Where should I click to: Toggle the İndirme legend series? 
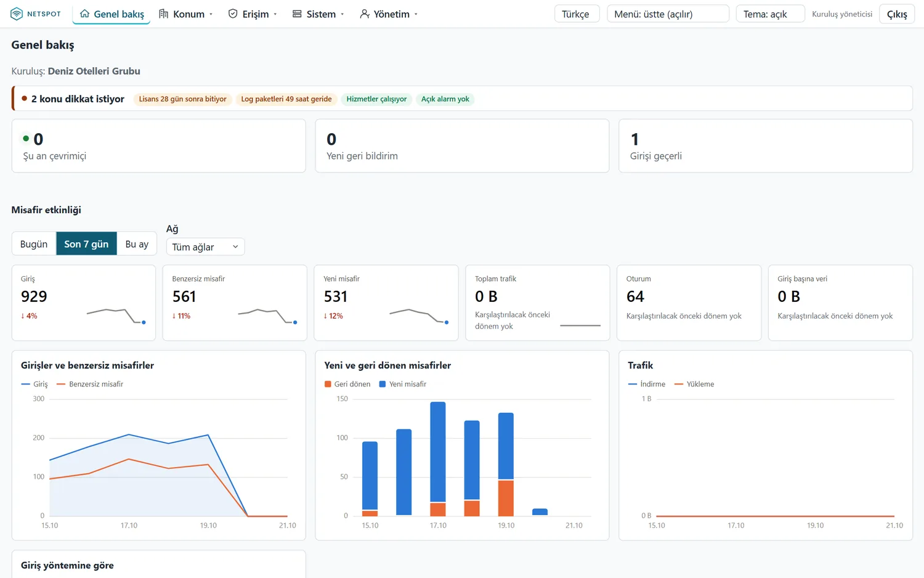647,384
